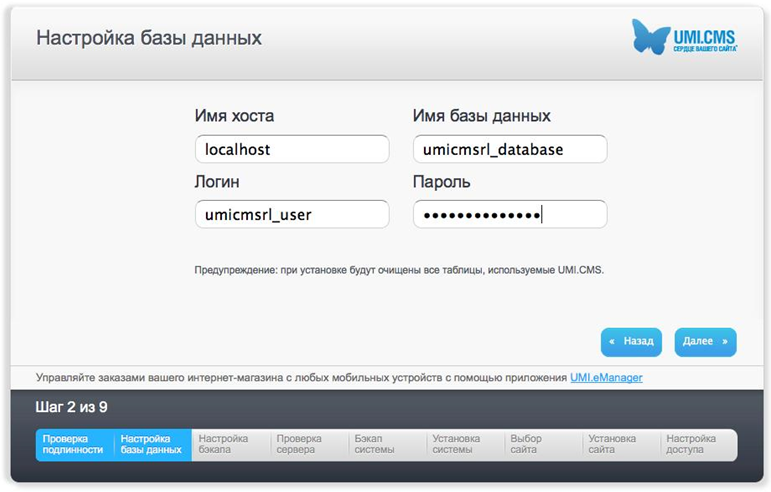The image size is (771, 492).
Task: Click the Настройка базы данных step
Action: (151, 444)
